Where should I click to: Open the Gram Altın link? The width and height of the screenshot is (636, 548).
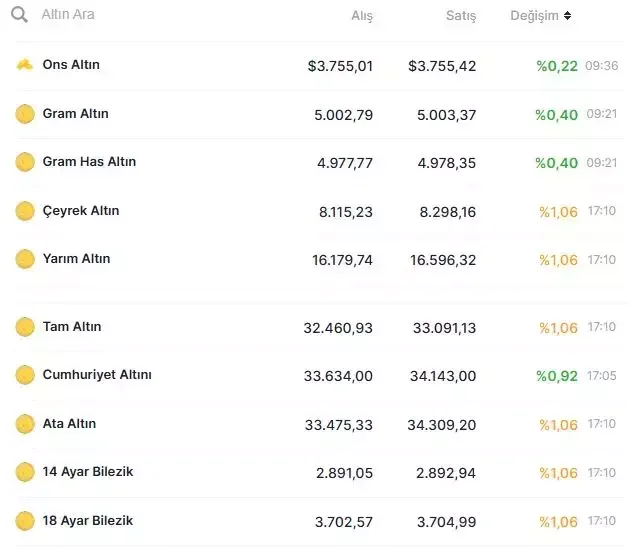click(75, 114)
